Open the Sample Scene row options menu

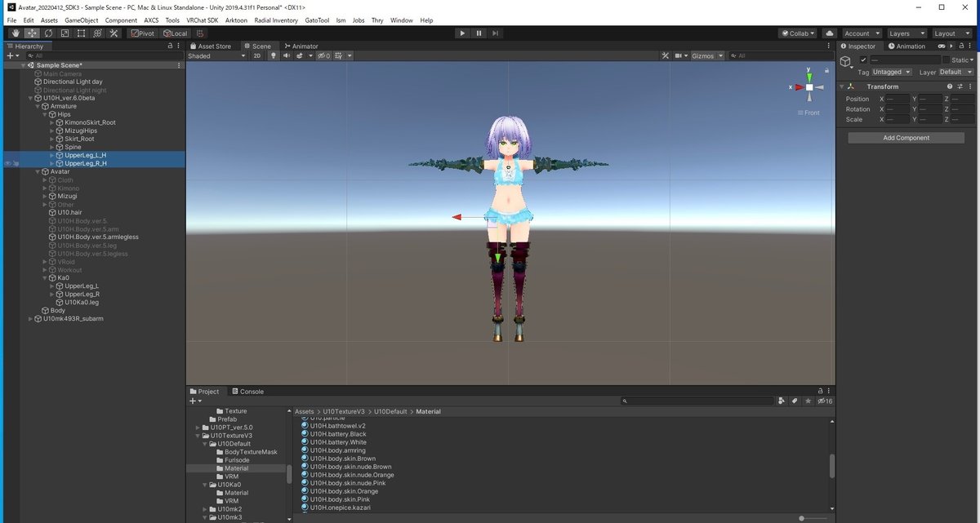tap(179, 64)
